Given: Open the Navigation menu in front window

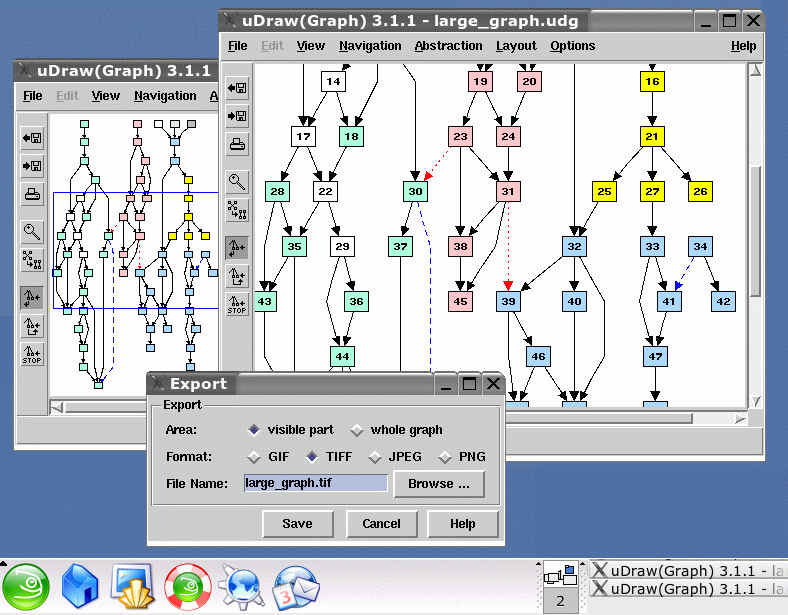Looking at the screenshot, I should [x=370, y=46].
